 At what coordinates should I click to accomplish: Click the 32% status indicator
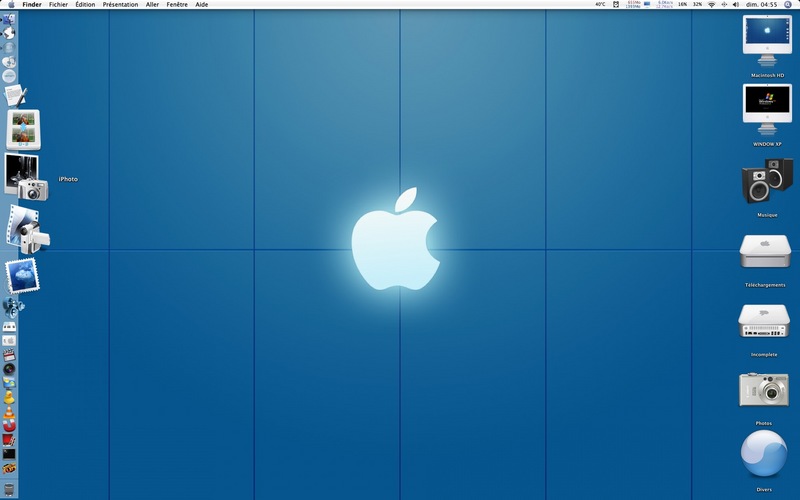697,4
